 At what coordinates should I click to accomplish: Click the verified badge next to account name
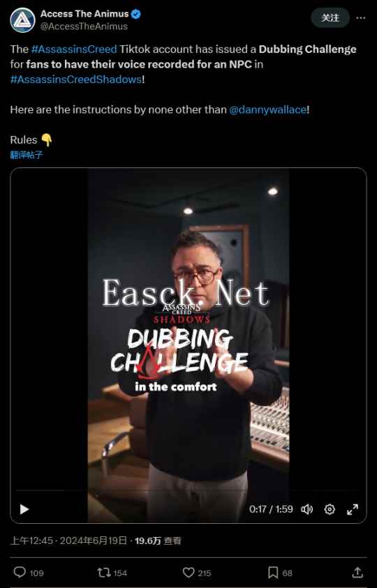pos(136,14)
